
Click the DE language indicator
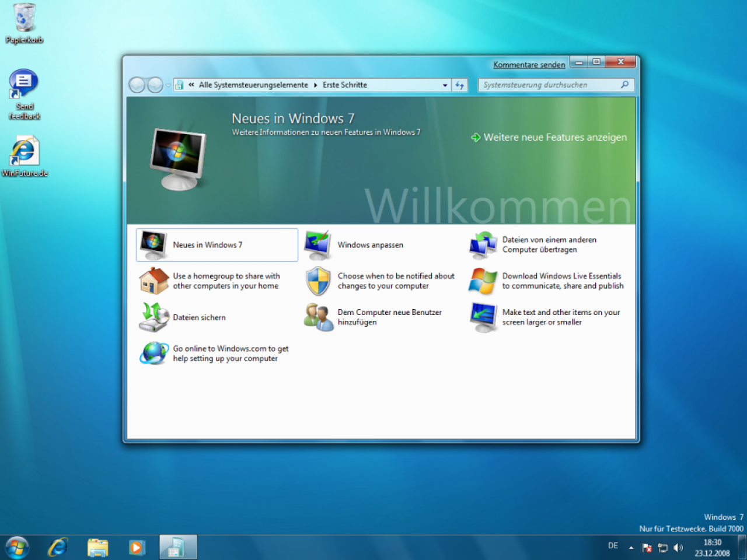click(x=613, y=546)
